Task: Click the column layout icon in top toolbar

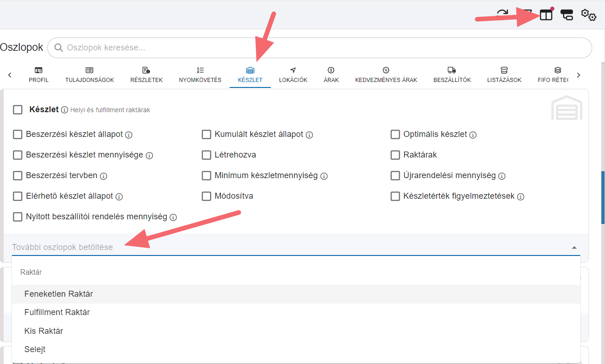Action: pos(546,15)
